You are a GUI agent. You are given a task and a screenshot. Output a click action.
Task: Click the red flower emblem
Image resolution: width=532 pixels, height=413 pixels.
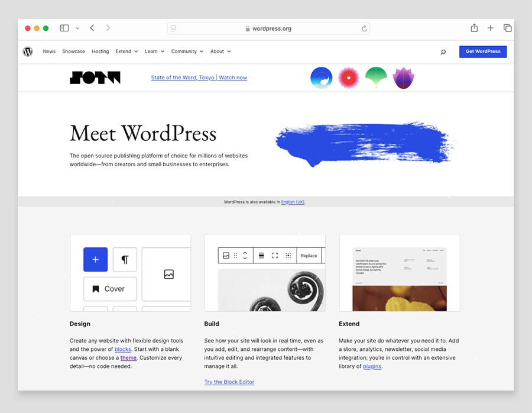tap(348, 78)
